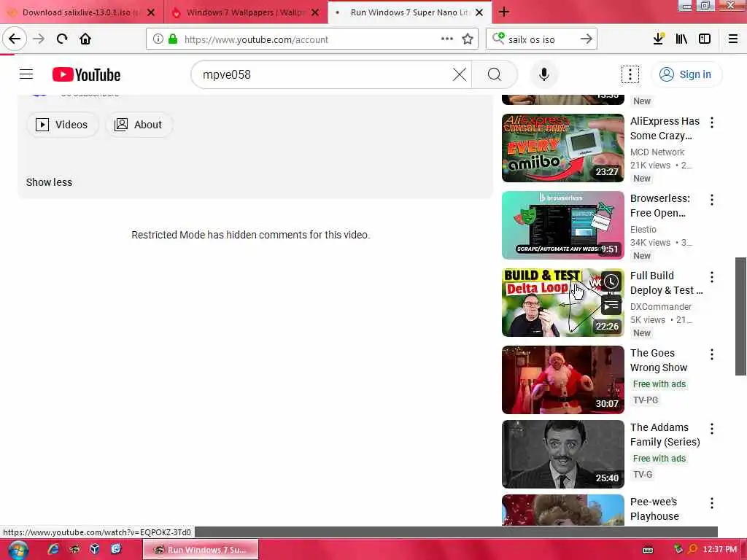Submit the sailx os iso search arrow
The height and width of the screenshot is (560, 747).
(586, 39)
